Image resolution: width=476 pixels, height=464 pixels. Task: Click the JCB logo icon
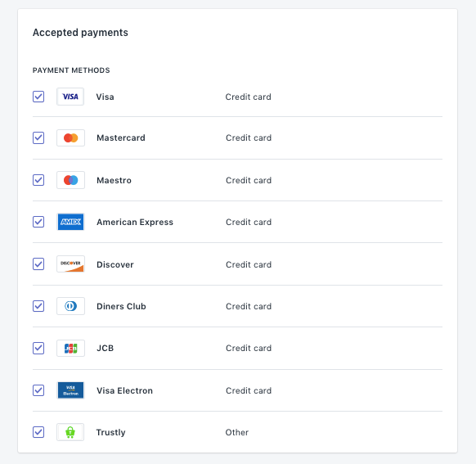(x=70, y=348)
